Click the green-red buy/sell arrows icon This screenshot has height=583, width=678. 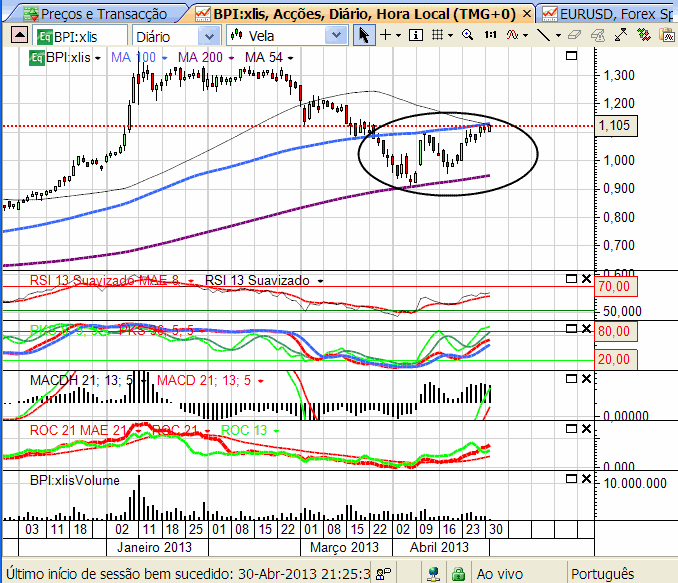(x=644, y=35)
